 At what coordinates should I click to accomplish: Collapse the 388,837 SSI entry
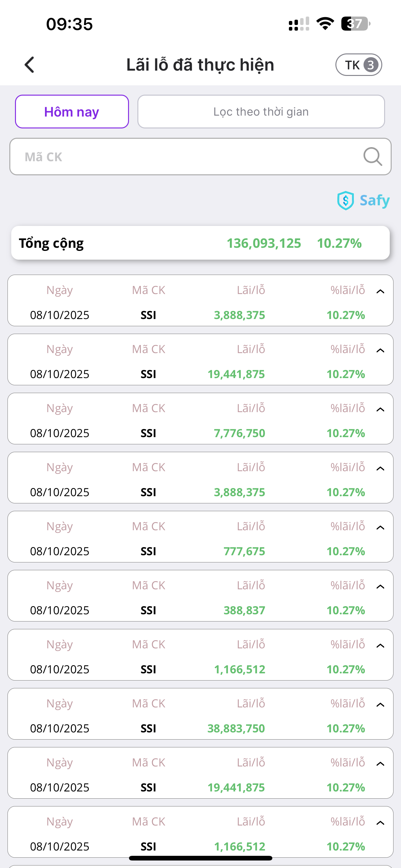[x=380, y=587]
